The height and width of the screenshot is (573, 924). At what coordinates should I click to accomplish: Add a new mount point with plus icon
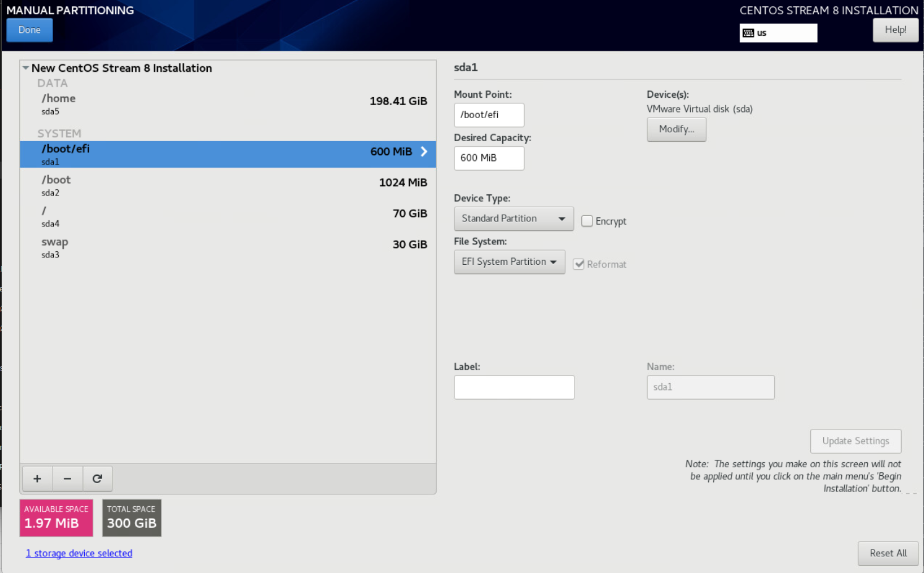coord(37,478)
